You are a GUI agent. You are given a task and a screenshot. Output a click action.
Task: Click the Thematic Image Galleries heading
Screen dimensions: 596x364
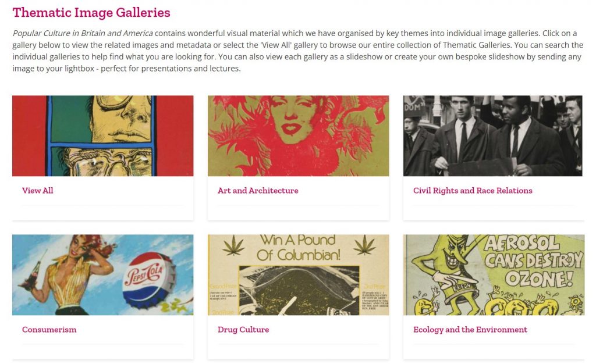click(91, 12)
